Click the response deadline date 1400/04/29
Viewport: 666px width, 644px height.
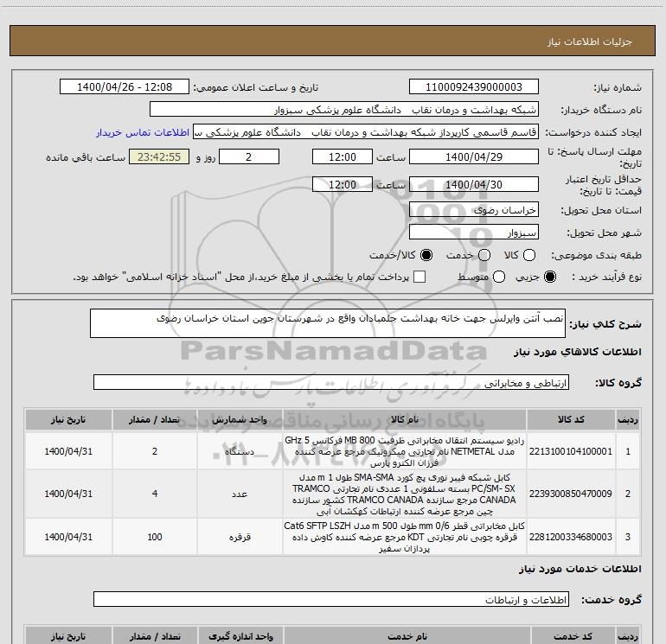click(474, 156)
